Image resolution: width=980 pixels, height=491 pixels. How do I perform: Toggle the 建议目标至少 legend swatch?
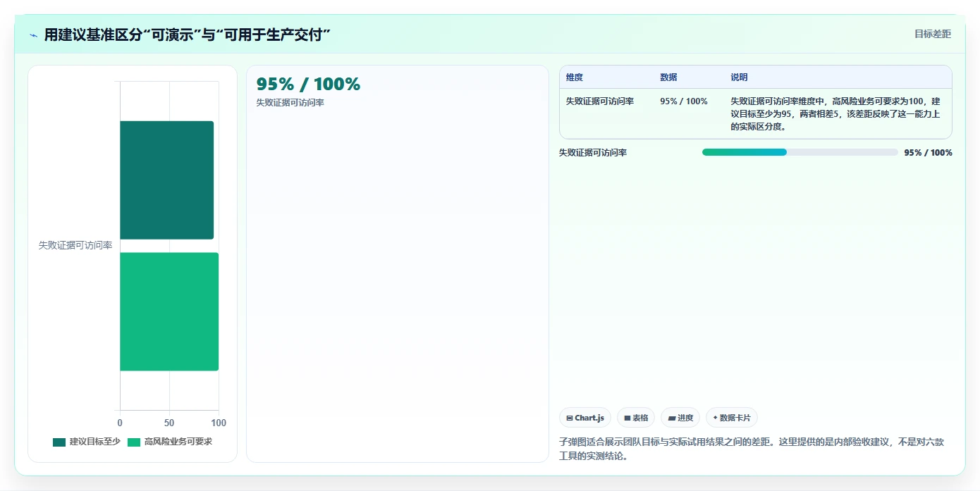pyautogui.click(x=59, y=442)
